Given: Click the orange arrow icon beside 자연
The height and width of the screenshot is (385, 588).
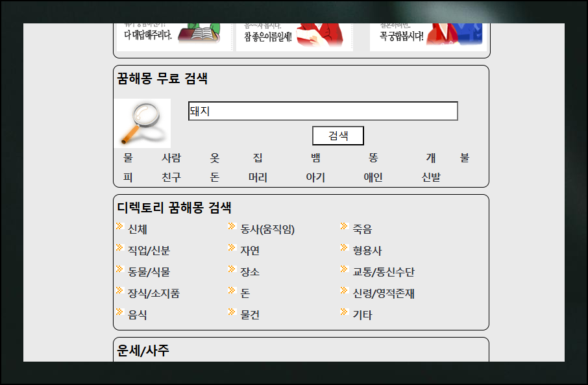Looking at the screenshot, I should click(232, 247).
